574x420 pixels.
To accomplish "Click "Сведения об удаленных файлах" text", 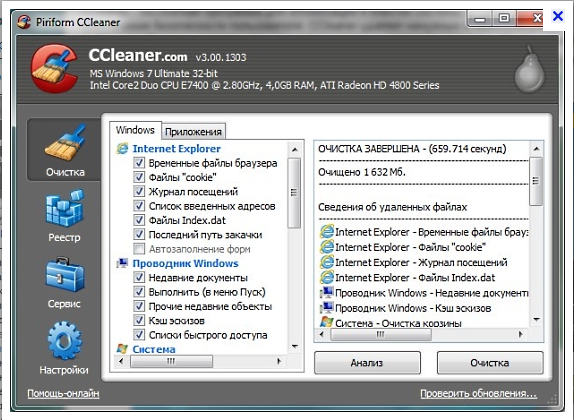I will click(x=392, y=207).
